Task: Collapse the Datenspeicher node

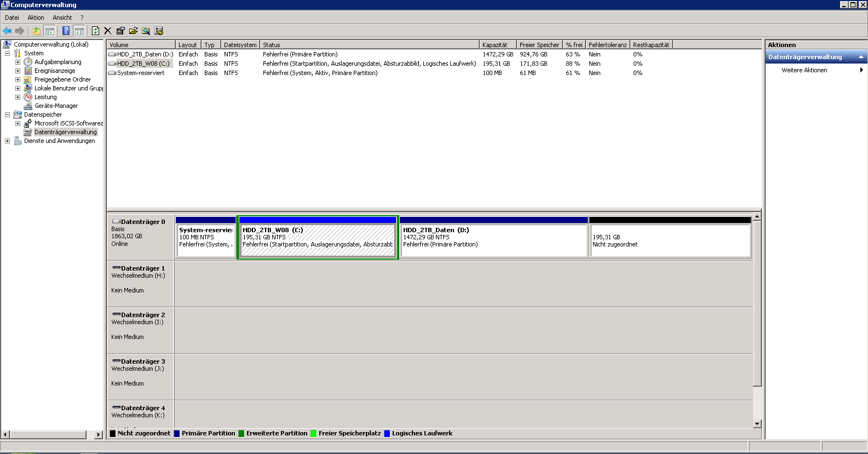Action: pos(8,114)
